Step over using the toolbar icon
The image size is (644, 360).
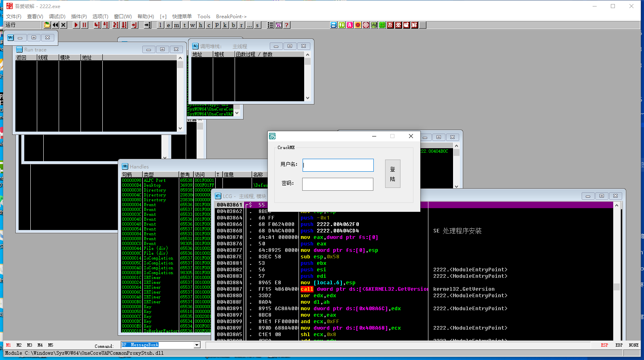tap(106, 25)
